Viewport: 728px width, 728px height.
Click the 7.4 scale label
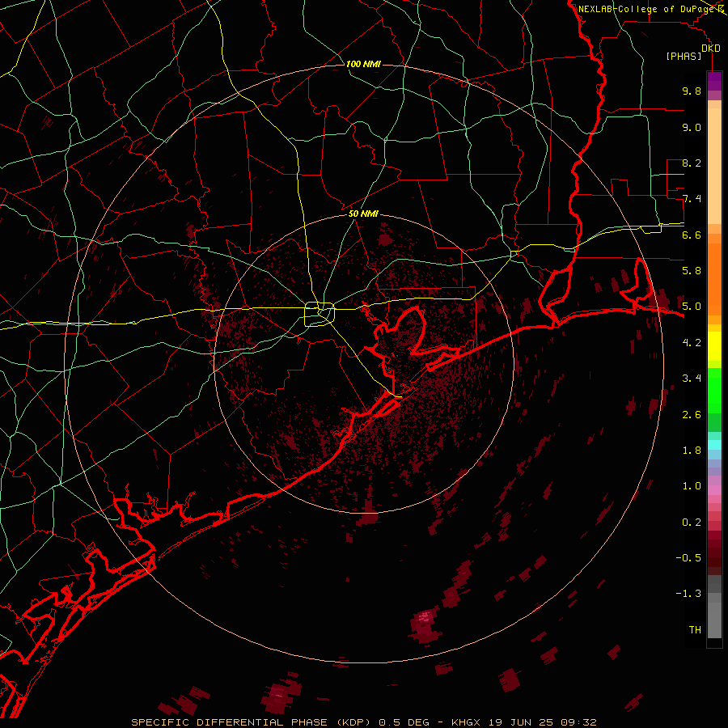pos(692,199)
